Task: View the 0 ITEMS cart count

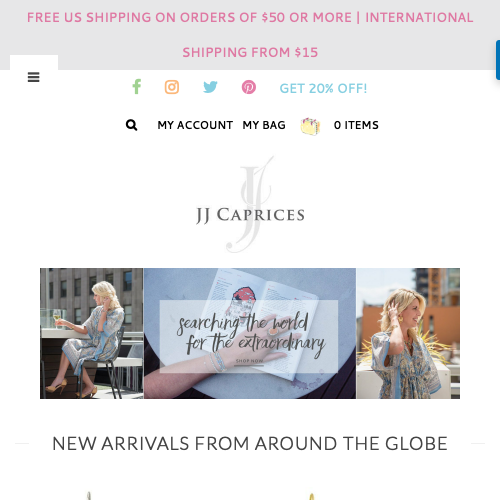Action: click(x=356, y=125)
